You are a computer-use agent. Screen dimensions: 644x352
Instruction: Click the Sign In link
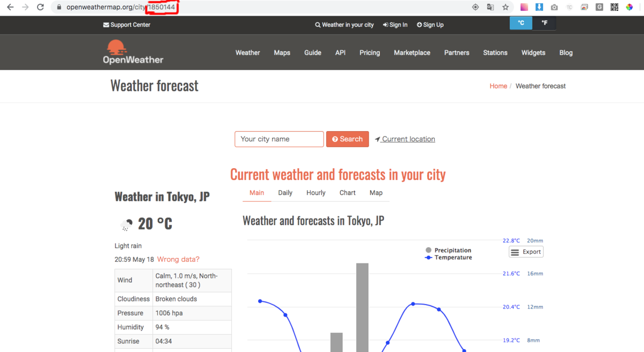tap(395, 25)
